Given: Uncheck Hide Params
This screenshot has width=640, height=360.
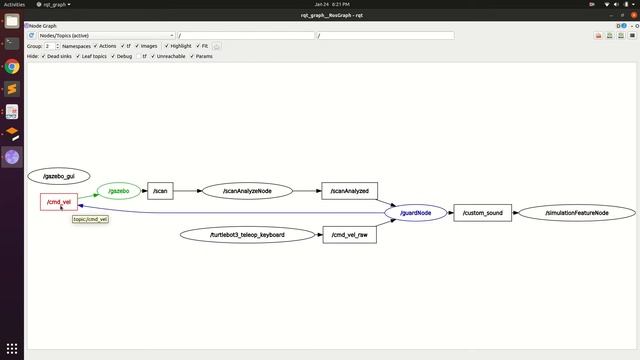Looking at the screenshot, I should (x=201, y=56).
